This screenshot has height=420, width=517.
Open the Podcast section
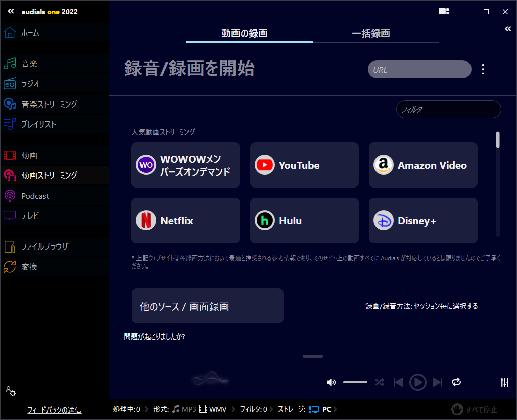pyautogui.click(x=55, y=196)
